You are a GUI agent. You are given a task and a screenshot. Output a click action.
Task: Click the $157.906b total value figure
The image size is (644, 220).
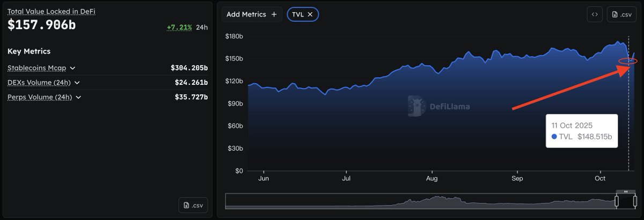pyautogui.click(x=41, y=25)
